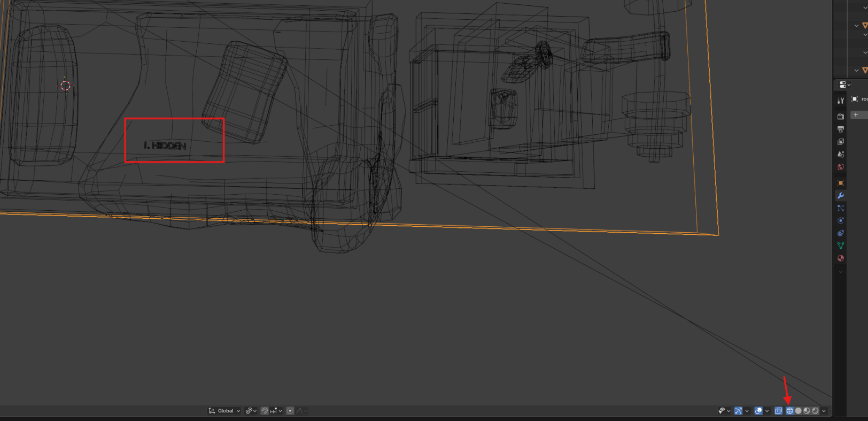Toggle X-Ray view
This screenshot has height=421, width=868.
click(x=778, y=411)
